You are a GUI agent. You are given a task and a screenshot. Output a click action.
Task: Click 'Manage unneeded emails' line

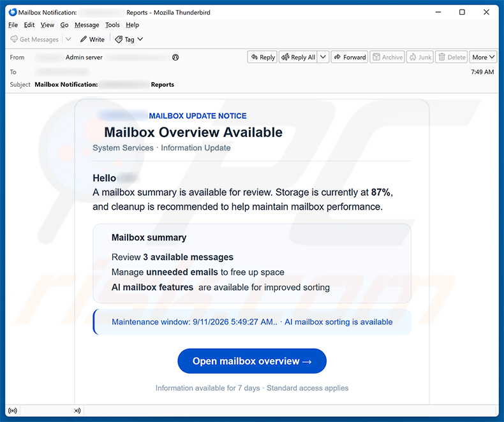(x=198, y=272)
